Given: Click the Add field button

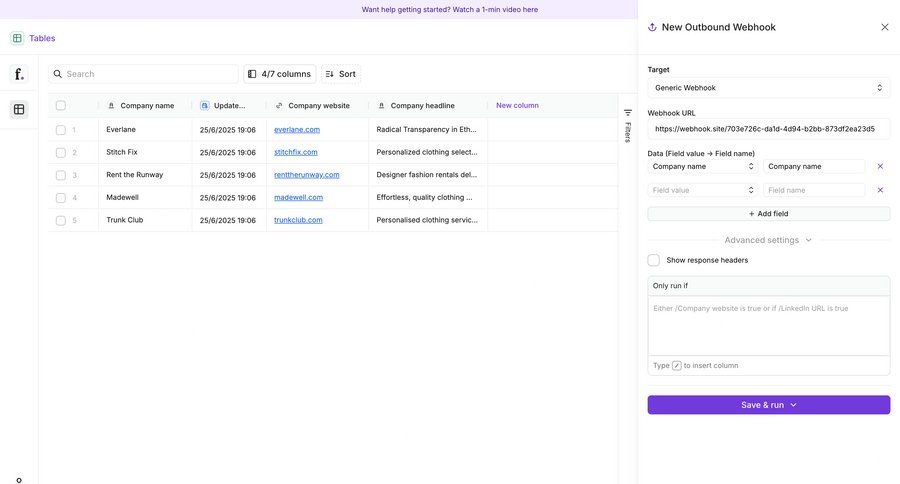Looking at the screenshot, I should click(x=769, y=214).
